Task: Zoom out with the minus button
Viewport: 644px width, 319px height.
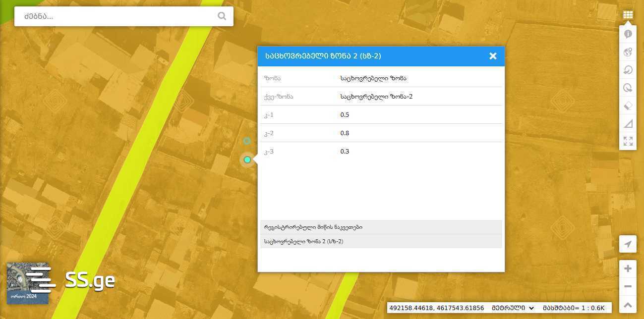Action: (628, 286)
